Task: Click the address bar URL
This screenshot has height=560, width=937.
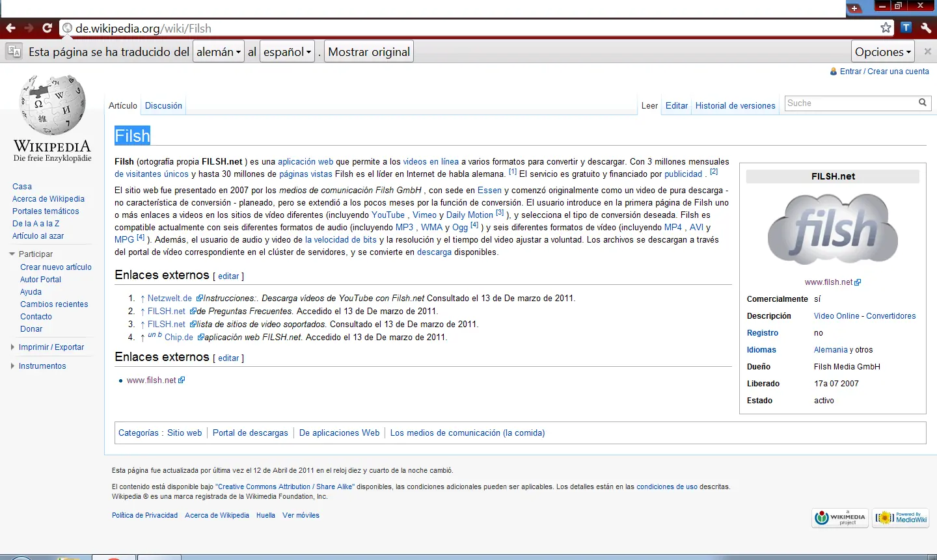Action: point(143,28)
